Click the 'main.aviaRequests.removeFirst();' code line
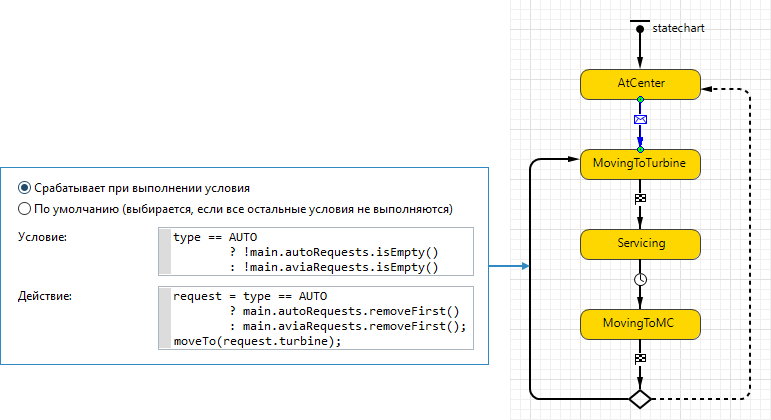The height and width of the screenshot is (420, 771). [x=355, y=326]
